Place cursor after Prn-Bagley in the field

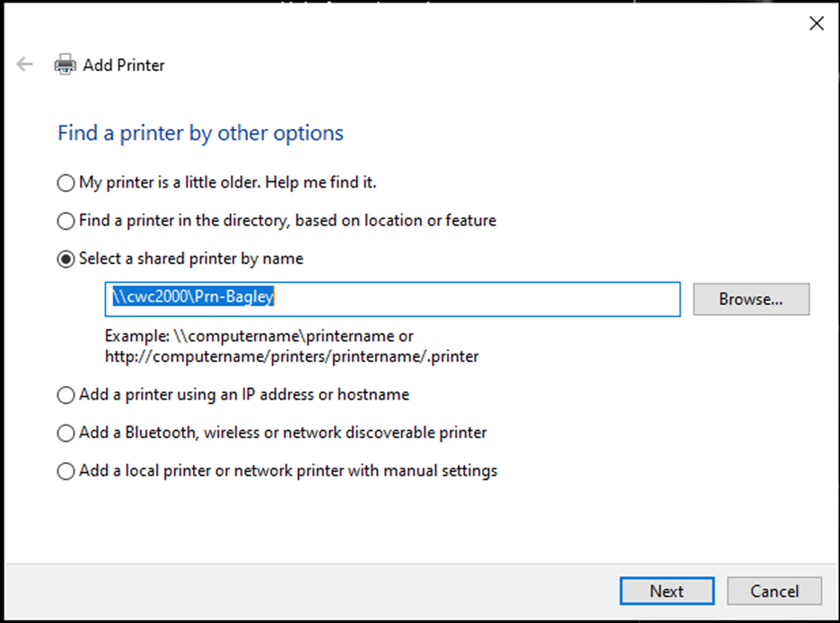pos(274,297)
